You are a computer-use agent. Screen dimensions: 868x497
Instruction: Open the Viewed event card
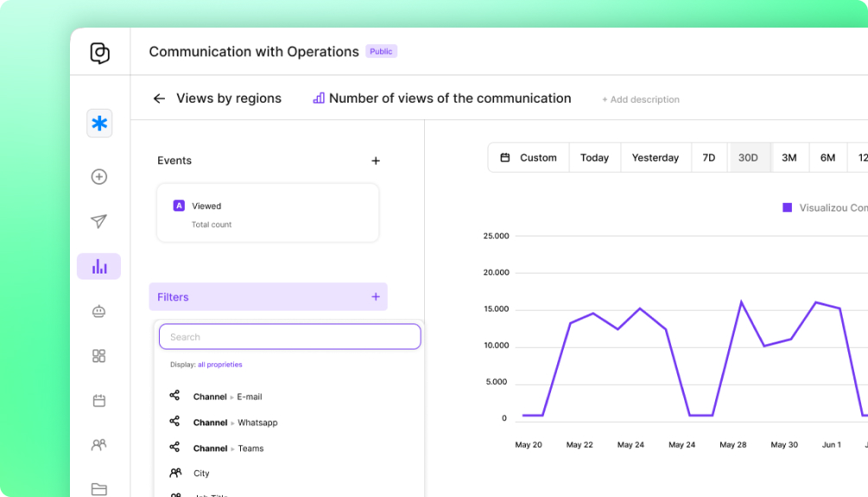268,213
